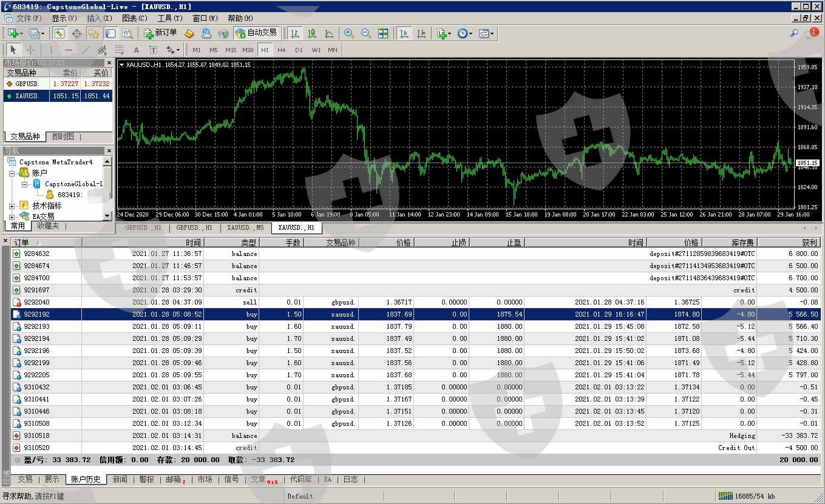The height and width of the screenshot is (504, 825).
Task: Open the indicators list dropdown
Action: (443, 33)
